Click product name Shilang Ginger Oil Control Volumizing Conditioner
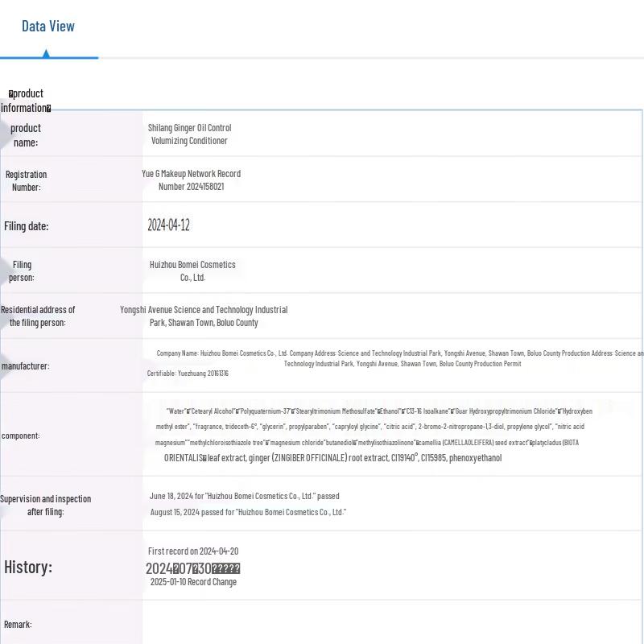This screenshot has height=644, width=644. pyautogui.click(x=189, y=134)
